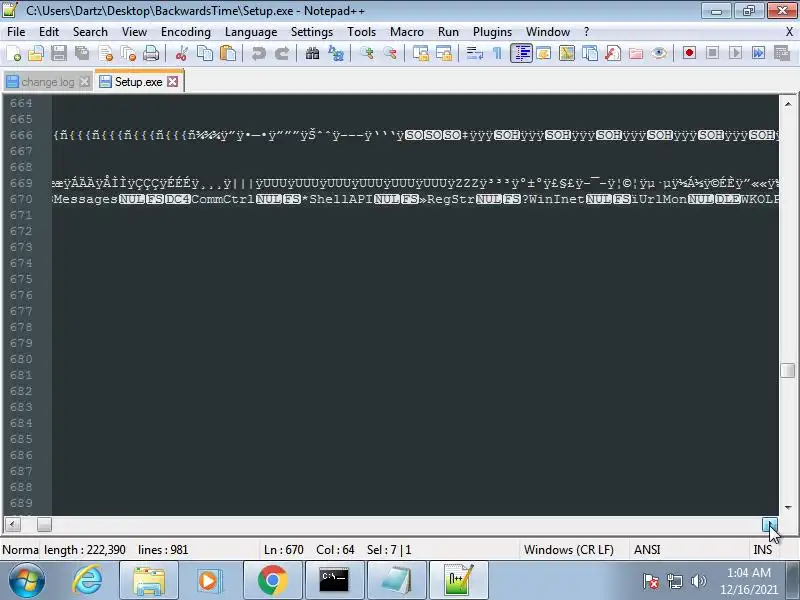Screen dimensions: 800x600
Task: Click the Save All toolbar icon
Action: [x=82, y=53]
